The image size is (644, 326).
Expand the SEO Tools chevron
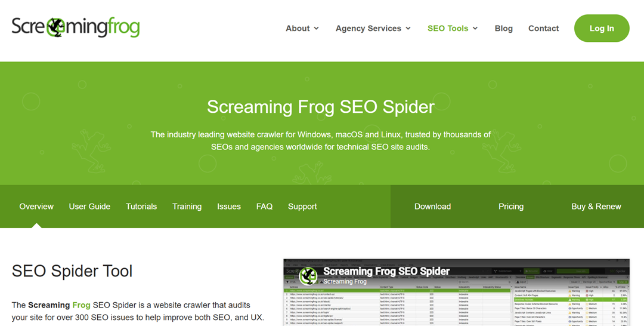click(475, 29)
